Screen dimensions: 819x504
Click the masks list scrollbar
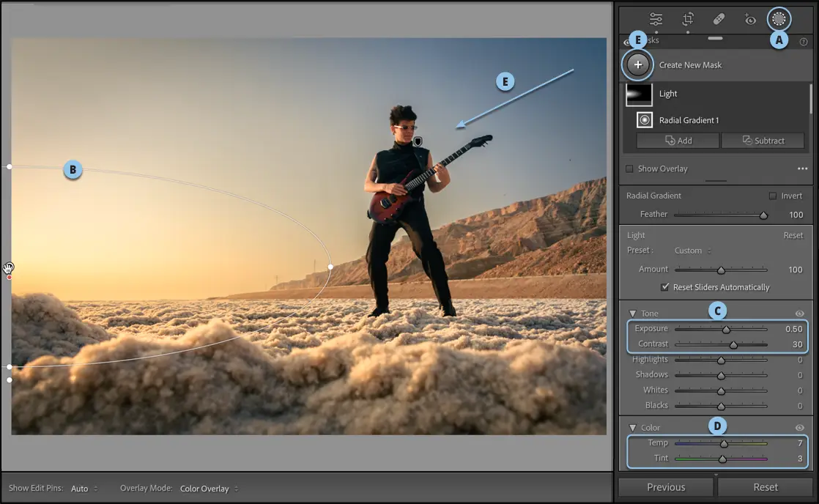pos(810,99)
